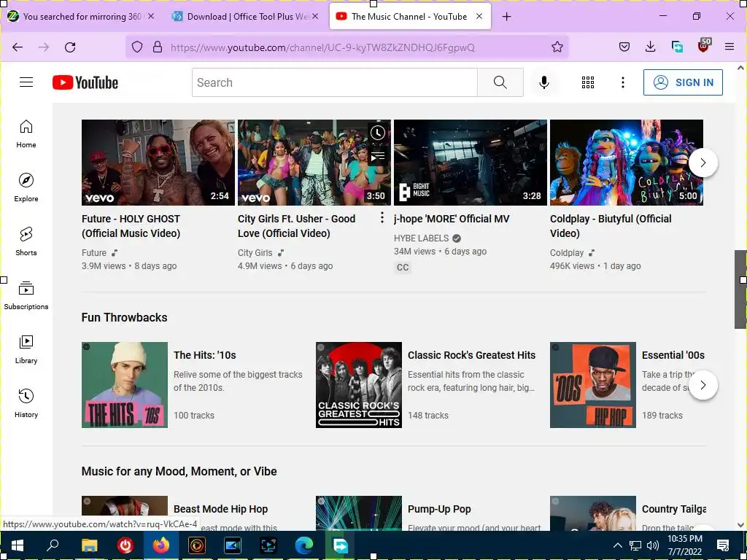The width and height of the screenshot is (747, 560).
Task: Click the SIGN IN button
Action: (x=683, y=82)
